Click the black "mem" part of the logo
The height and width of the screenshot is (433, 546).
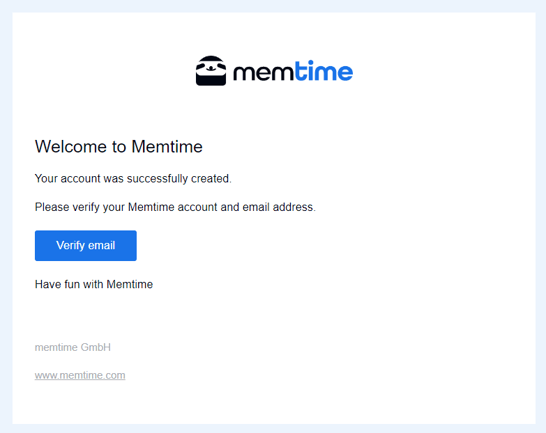coord(264,73)
